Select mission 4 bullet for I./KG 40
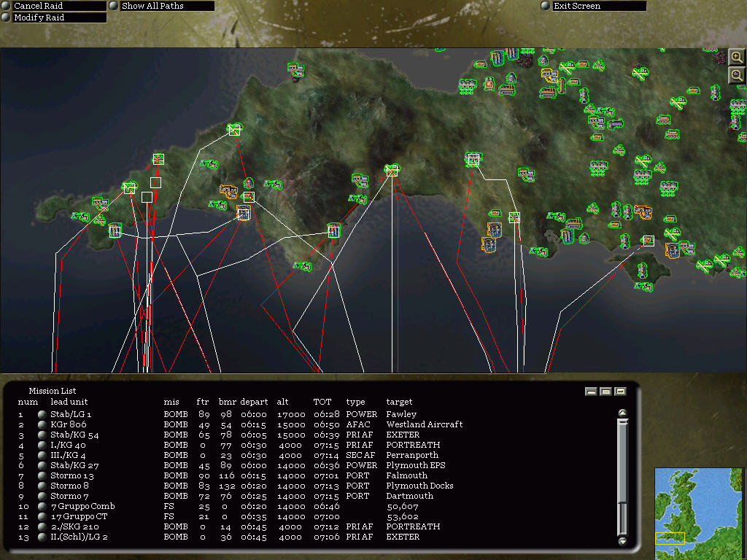747x560 pixels. [x=42, y=445]
